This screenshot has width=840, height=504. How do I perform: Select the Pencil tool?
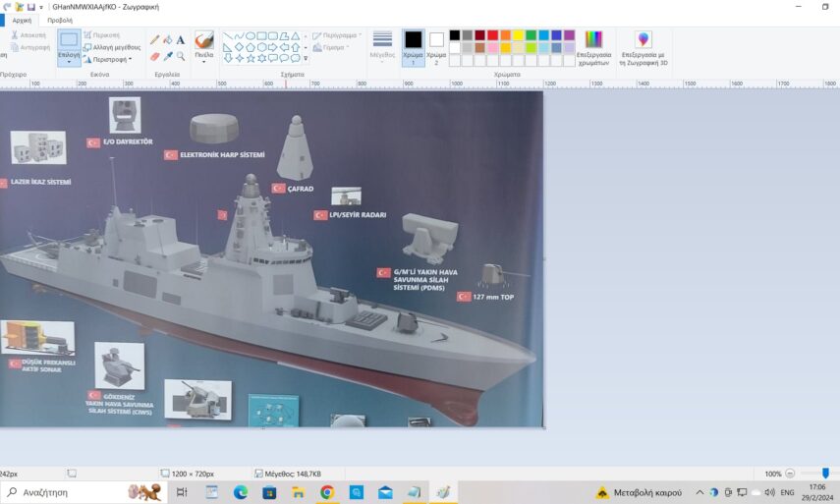pos(154,40)
